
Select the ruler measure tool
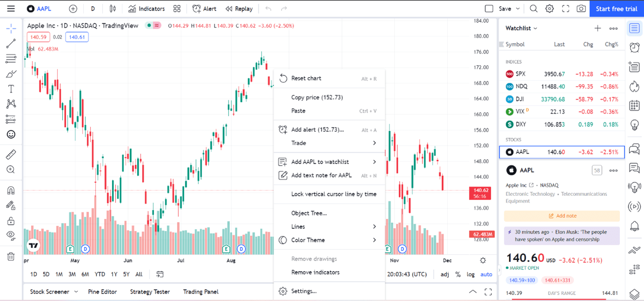tap(11, 154)
